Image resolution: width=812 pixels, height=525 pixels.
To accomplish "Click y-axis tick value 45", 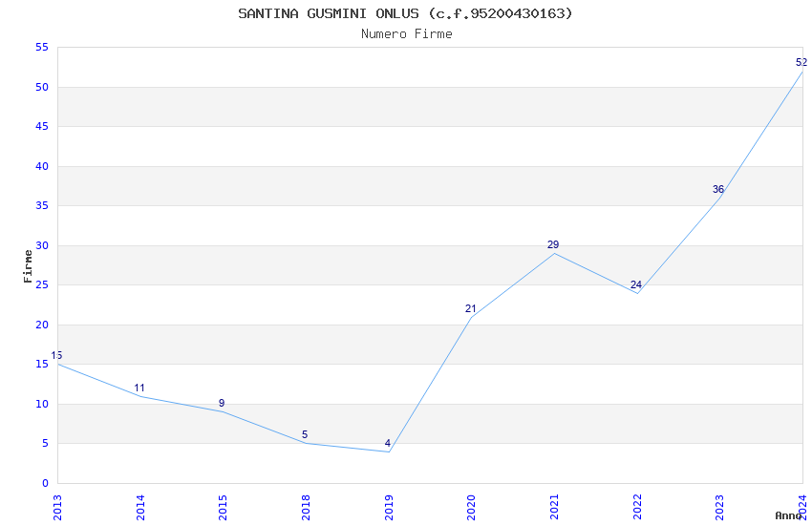I will [42, 126].
